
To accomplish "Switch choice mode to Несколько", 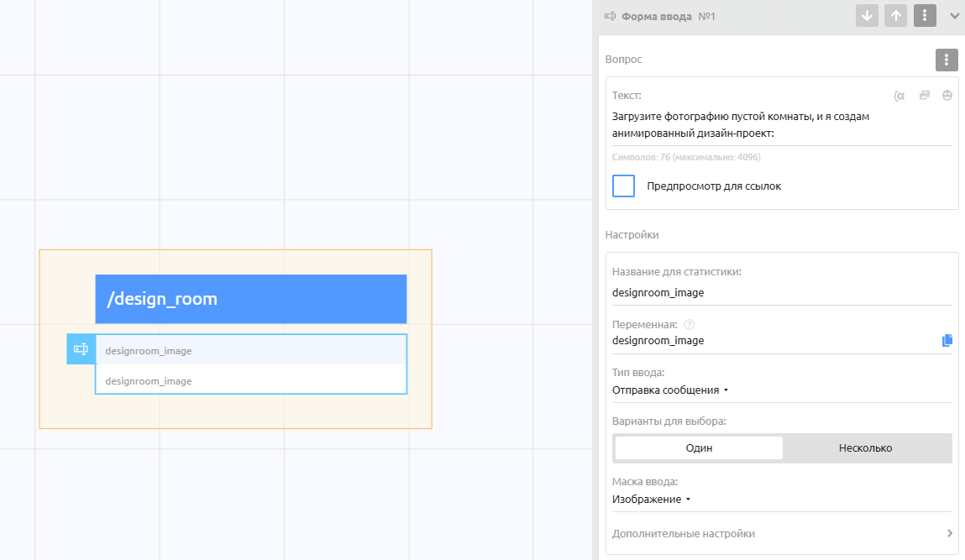I will pos(865,448).
